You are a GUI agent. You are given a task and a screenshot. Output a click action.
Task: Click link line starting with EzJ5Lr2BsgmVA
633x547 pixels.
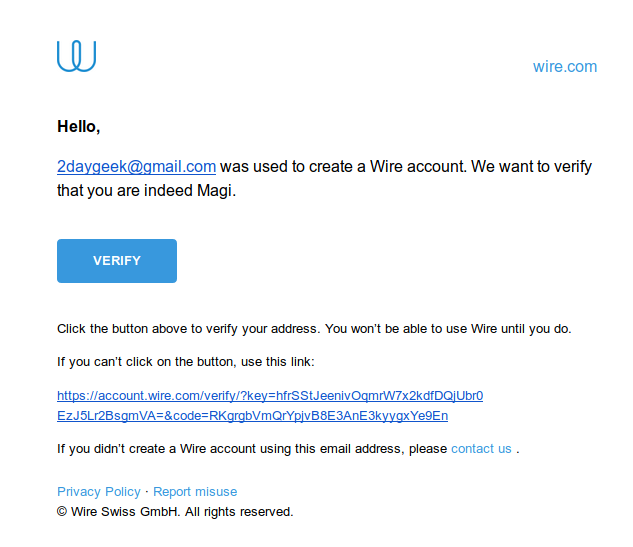pyautogui.click(x=252, y=416)
